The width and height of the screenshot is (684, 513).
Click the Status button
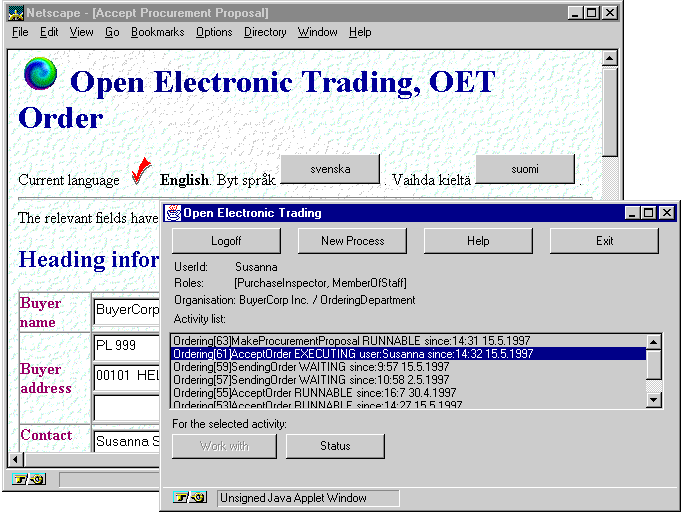tap(335, 446)
